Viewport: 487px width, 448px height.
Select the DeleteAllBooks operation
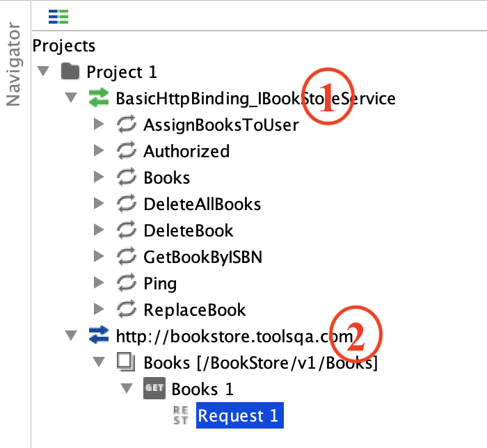(202, 204)
